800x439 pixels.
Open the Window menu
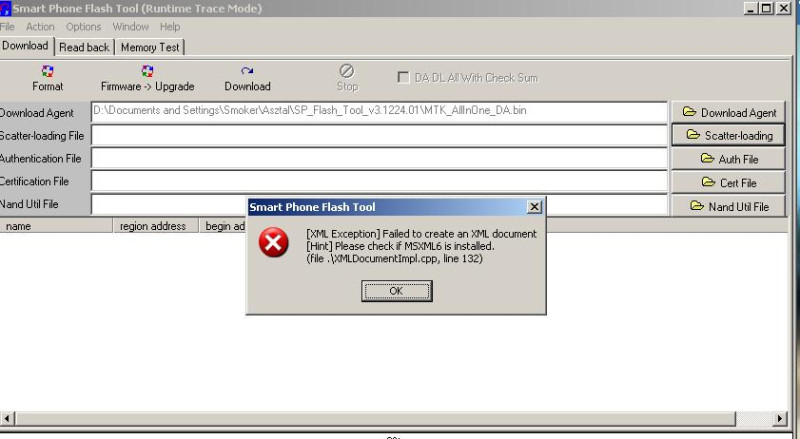point(131,27)
